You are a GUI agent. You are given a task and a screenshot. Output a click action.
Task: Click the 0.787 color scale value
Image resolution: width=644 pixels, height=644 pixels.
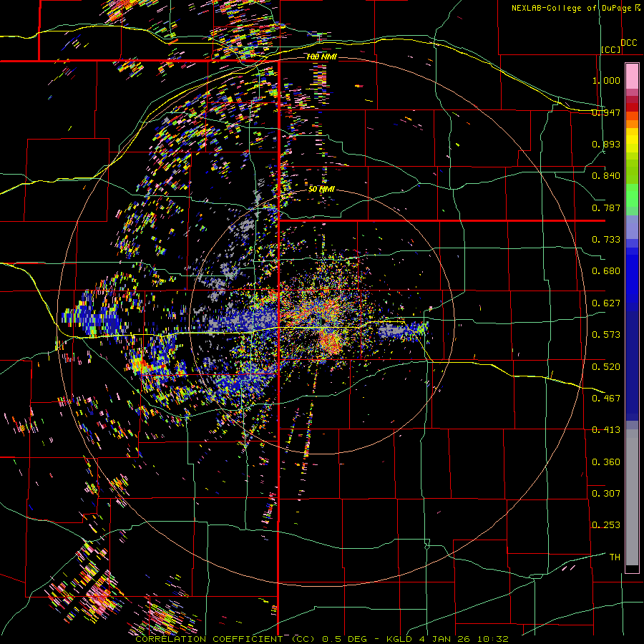click(x=606, y=208)
